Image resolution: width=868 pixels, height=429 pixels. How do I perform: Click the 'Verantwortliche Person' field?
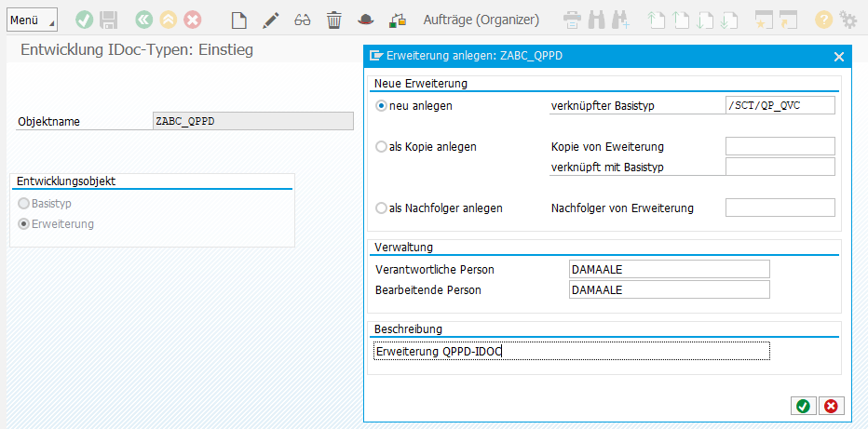669,269
